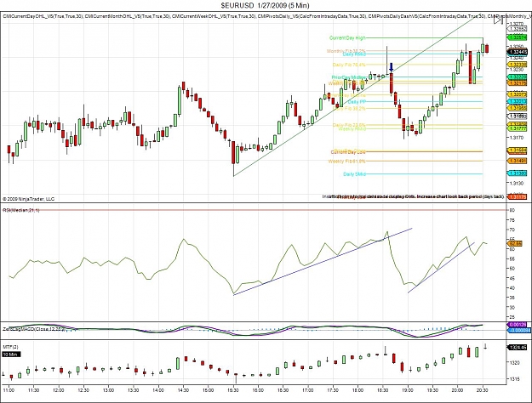Click the © 2009 NinjaTrader, LLC notice

click(x=28, y=199)
